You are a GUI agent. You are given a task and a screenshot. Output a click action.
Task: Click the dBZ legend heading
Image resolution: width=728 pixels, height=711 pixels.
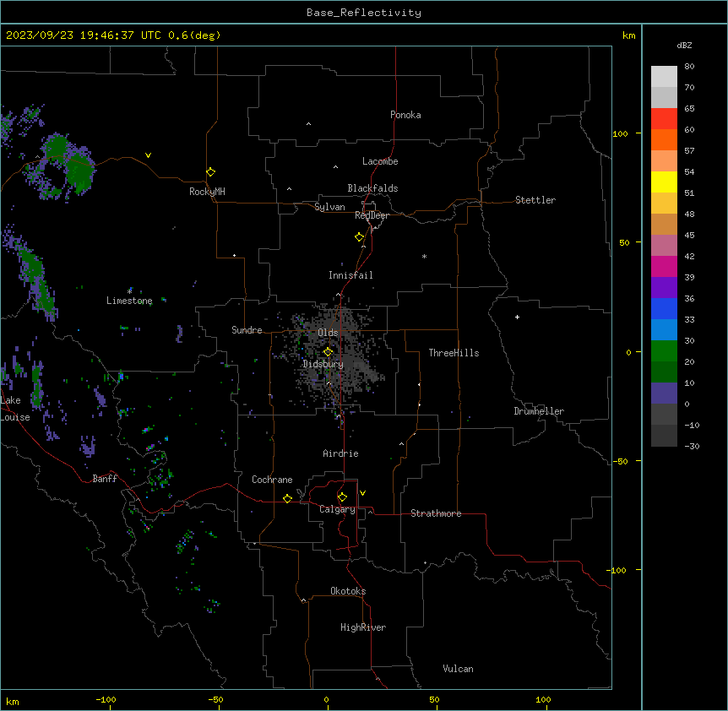tap(684, 45)
